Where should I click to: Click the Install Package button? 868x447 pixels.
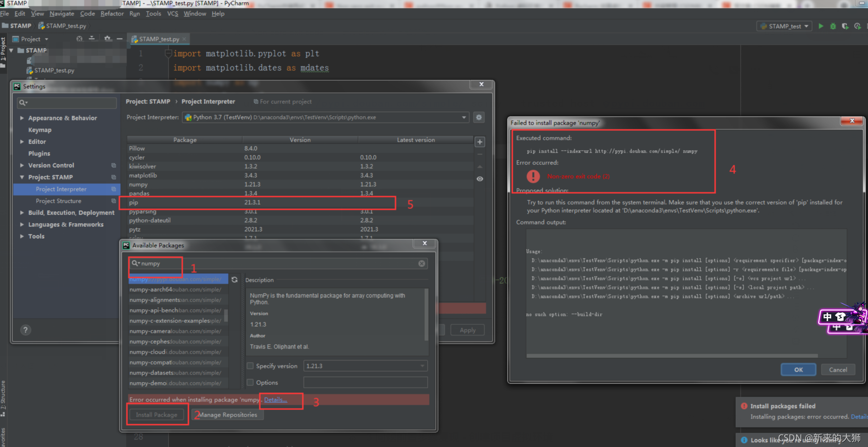(x=157, y=415)
